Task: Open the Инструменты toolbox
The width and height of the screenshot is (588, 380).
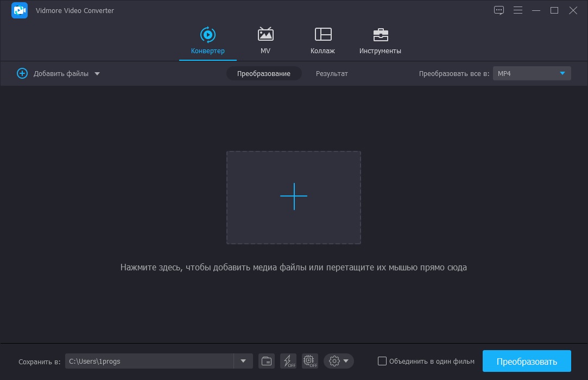Action: (x=380, y=34)
